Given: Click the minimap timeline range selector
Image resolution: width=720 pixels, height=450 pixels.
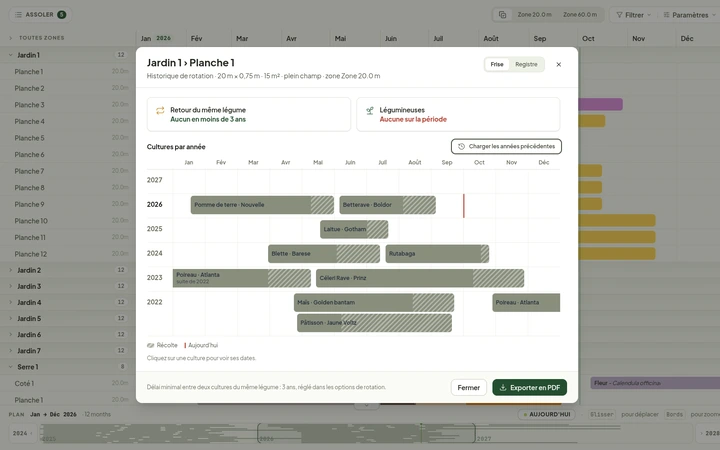Looking at the screenshot, I should point(366,433).
